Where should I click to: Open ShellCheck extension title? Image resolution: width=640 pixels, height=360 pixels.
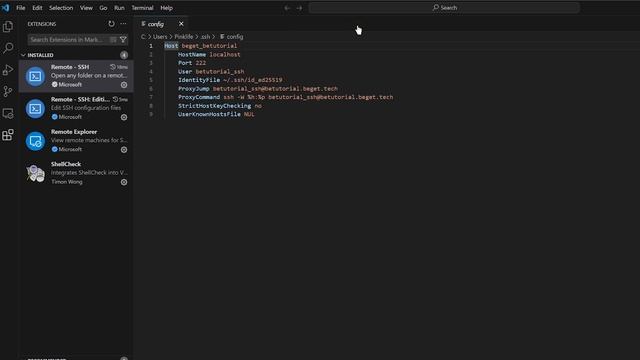pos(66,164)
